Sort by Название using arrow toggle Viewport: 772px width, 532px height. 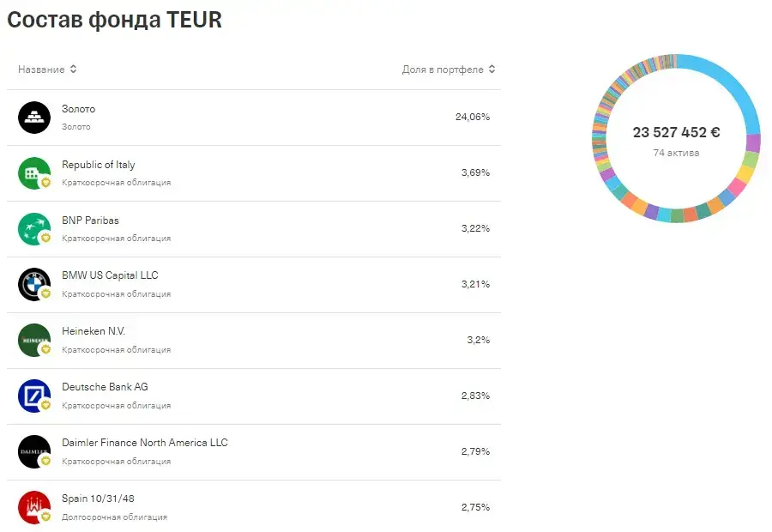(73, 69)
